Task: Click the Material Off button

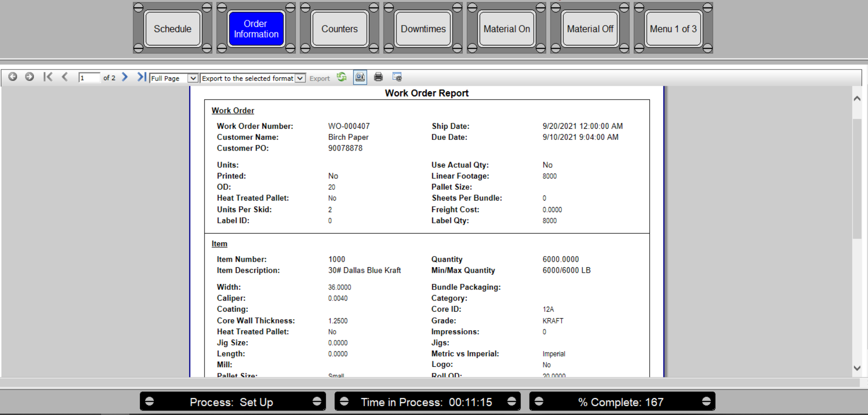Action: pos(590,29)
